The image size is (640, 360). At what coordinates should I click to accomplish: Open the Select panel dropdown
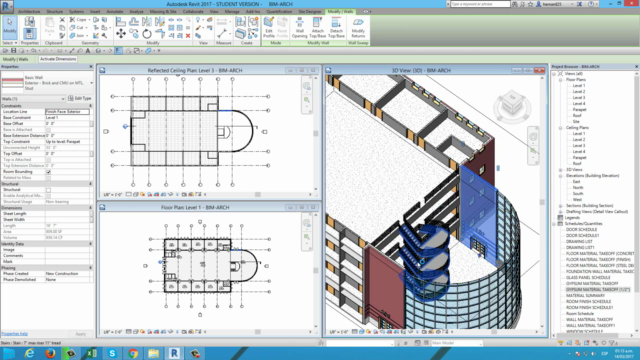click(x=10, y=43)
